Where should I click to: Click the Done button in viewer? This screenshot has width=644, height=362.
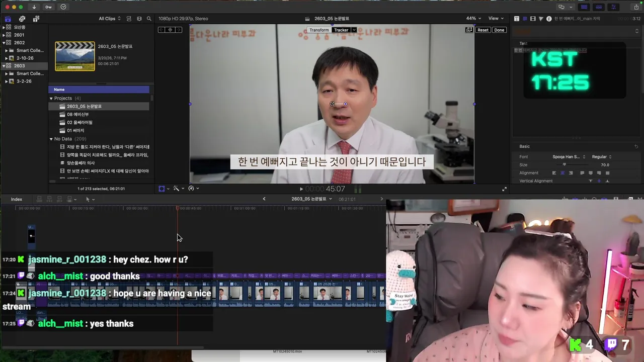tap(499, 30)
